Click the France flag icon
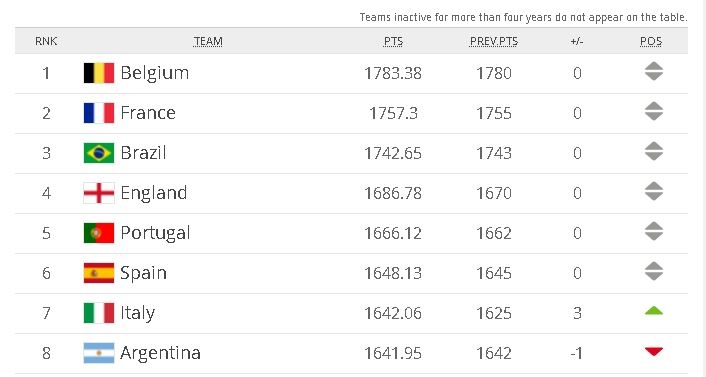Screen dimensions: 706x377 (99, 113)
